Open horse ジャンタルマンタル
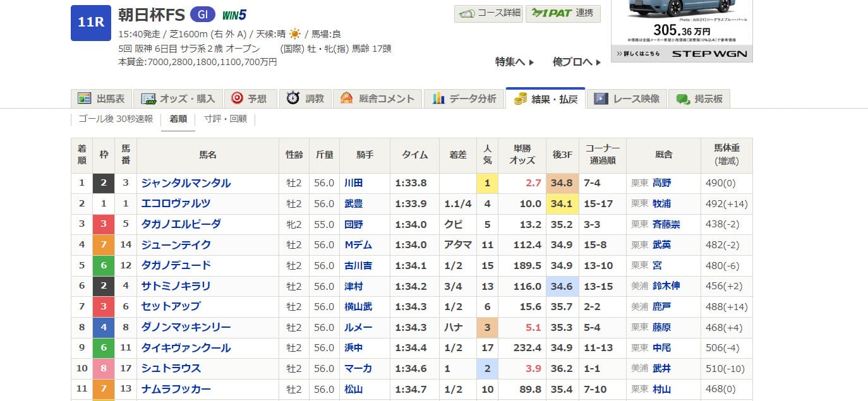This screenshot has width=868, height=401. (x=186, y=183)
